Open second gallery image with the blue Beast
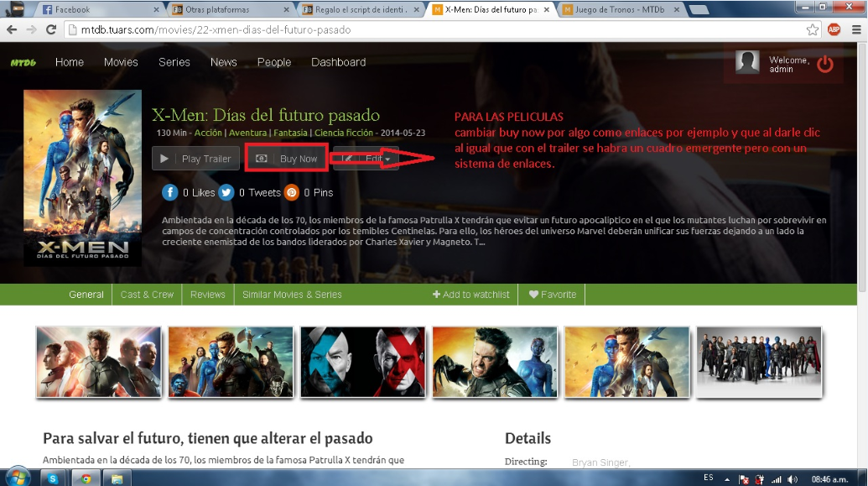The image size is (868, 486). (231, 362)
